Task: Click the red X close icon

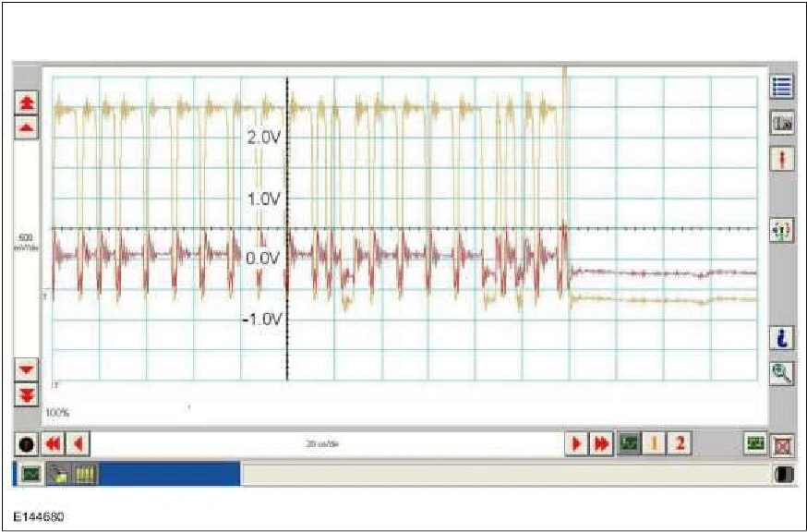Action: [x=783, y=445]
